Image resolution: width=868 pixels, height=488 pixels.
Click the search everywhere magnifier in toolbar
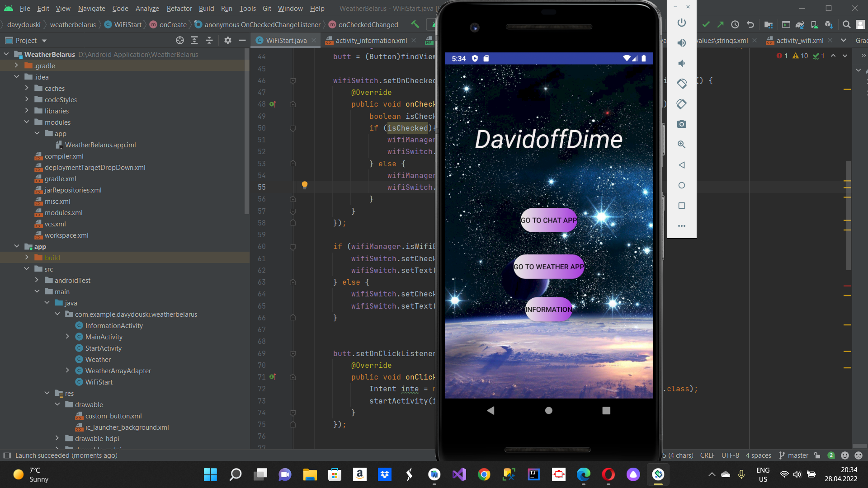(x=847, y=24)
